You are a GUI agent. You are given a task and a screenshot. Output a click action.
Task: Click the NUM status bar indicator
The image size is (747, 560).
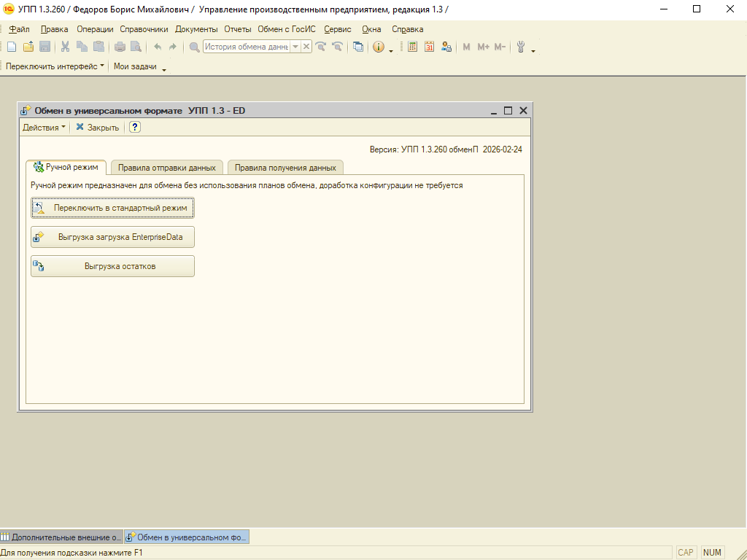coord(712,553)
